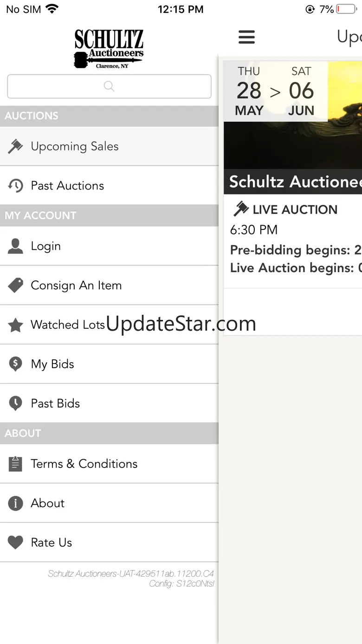362x644 pixels.
Task: Select Past Auctions from the sidebar
Action: click(67, 186)
